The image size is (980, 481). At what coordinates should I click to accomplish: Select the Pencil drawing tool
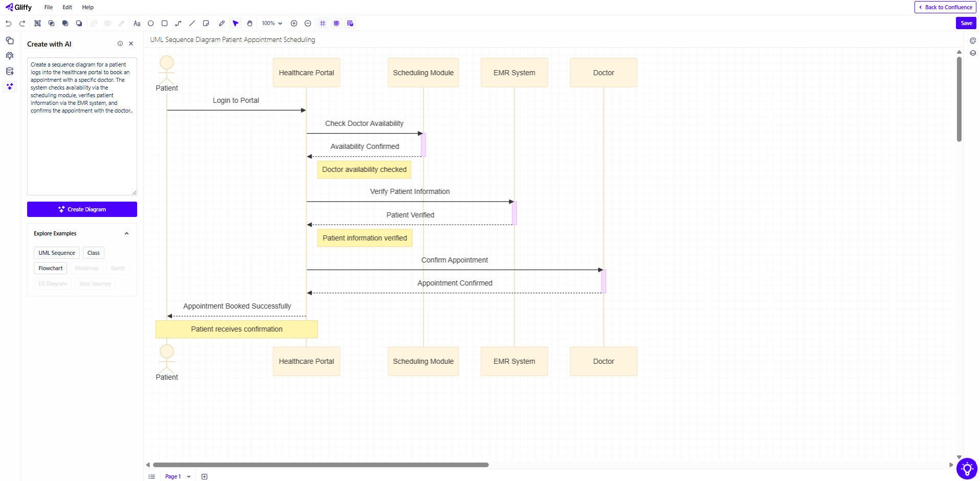point(222,24)
